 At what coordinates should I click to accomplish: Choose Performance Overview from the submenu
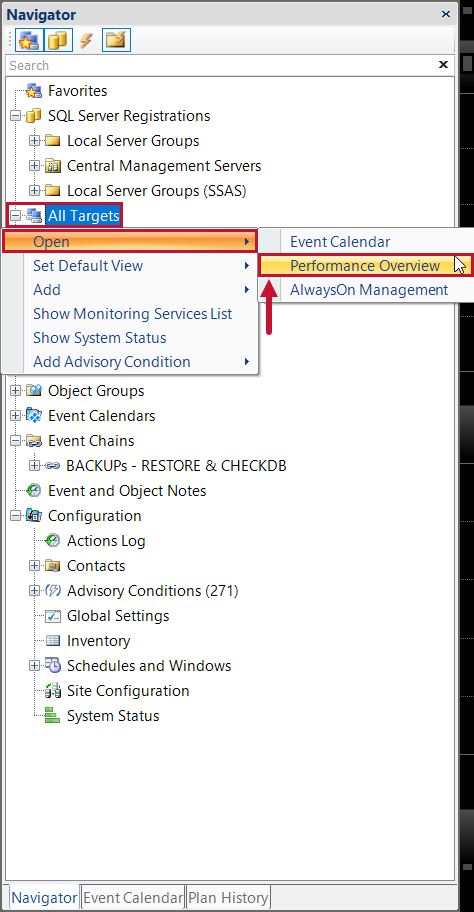(366, 266)
